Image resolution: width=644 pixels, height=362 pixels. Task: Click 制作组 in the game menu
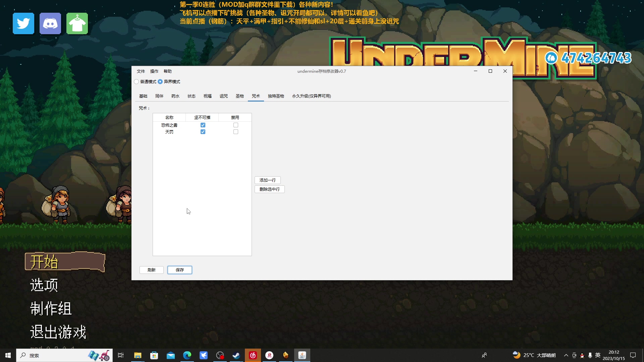click(51, 308)
